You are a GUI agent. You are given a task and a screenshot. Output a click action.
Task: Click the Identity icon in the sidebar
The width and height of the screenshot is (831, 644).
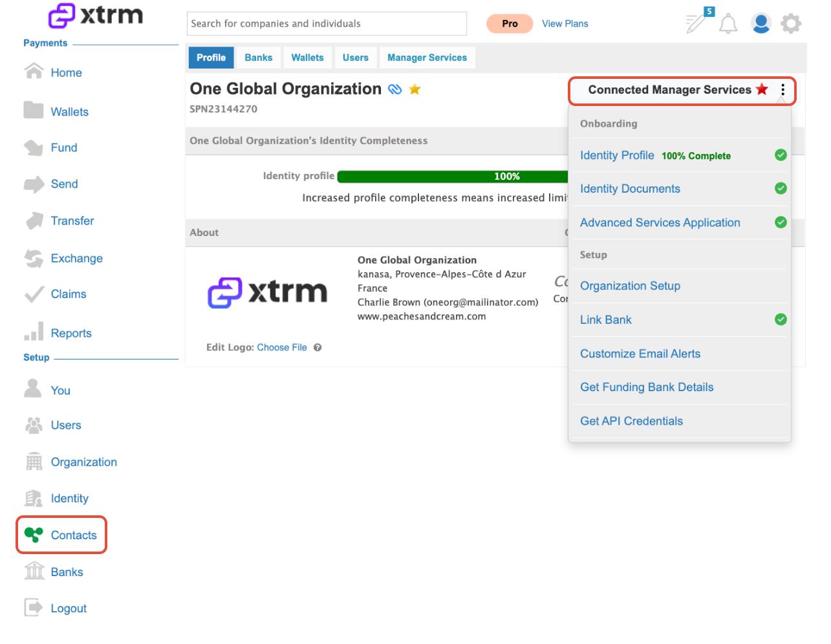[x=34, y=498]
